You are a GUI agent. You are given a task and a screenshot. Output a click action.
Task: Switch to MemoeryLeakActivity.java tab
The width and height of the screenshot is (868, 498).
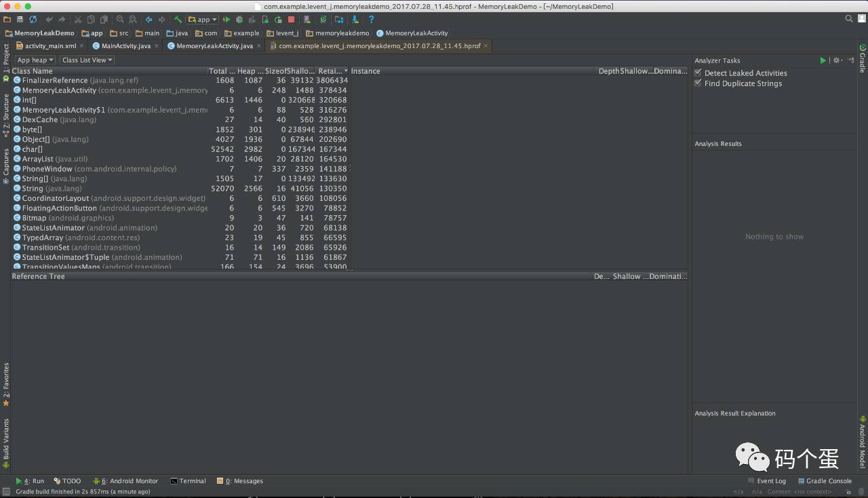[x=214, y=45]
